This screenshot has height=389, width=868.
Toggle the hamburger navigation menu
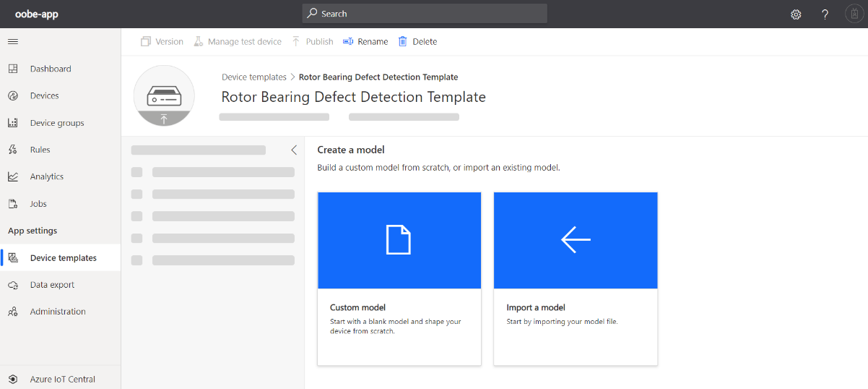pos(13,41)
